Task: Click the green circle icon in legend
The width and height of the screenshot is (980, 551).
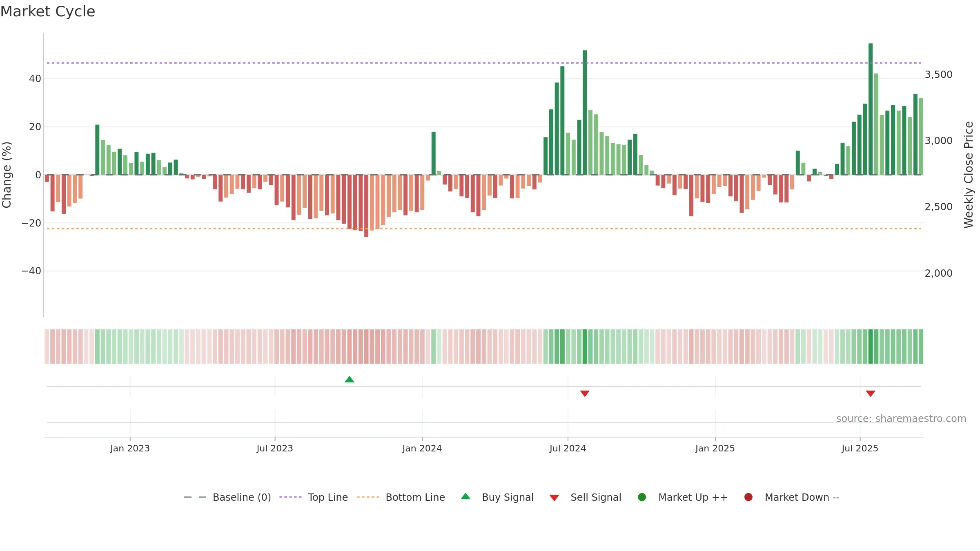Action: pos(642,497)
